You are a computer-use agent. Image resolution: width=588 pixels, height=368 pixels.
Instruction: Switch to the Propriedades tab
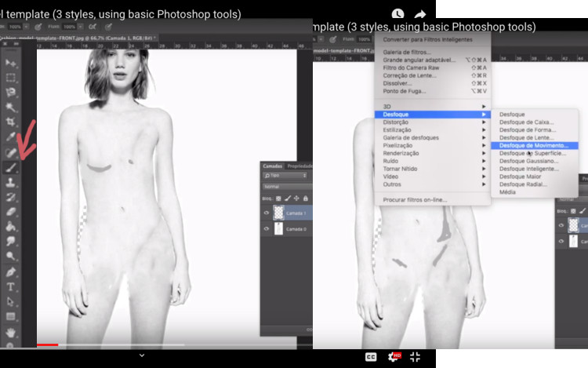(299, 166)
